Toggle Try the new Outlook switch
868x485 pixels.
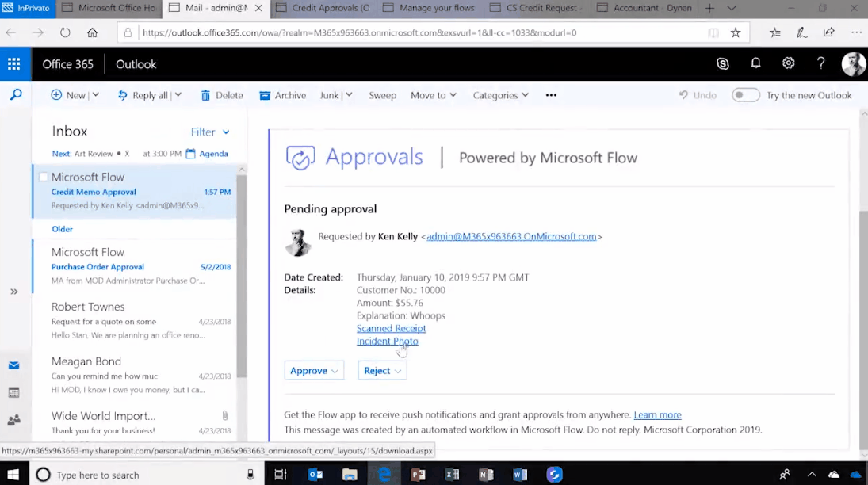pos(745,95)
